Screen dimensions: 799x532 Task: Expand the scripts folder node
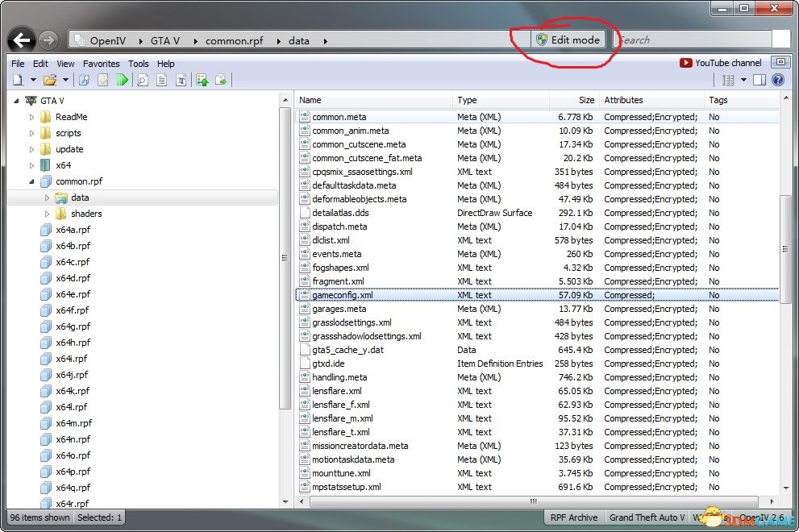click(31, 134)
